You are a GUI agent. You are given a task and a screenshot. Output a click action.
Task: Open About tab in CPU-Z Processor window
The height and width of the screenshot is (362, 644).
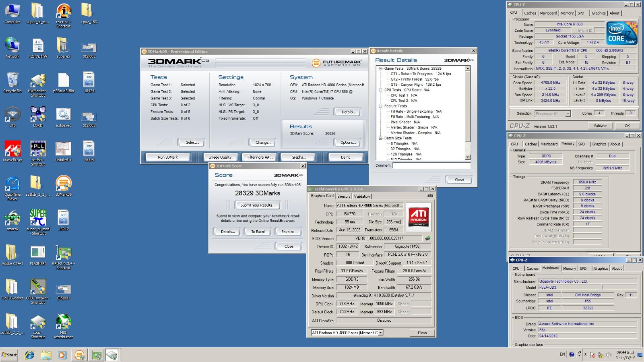point(615,13)
